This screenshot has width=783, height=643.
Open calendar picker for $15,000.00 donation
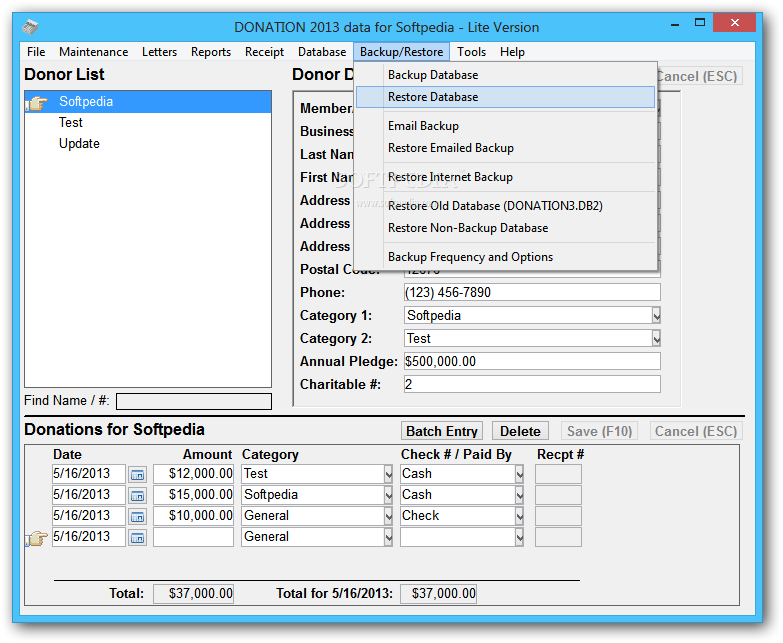coord(137,495)
